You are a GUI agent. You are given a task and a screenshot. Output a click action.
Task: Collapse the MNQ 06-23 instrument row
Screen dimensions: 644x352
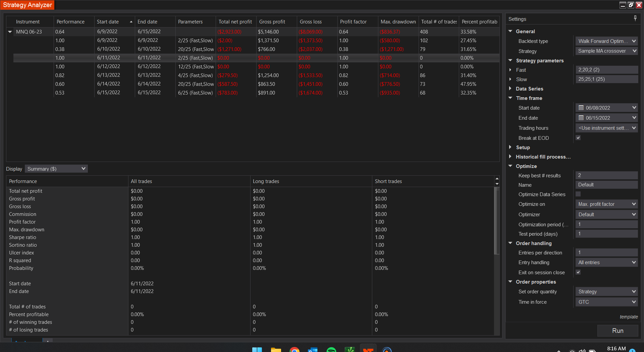[10, 32]
